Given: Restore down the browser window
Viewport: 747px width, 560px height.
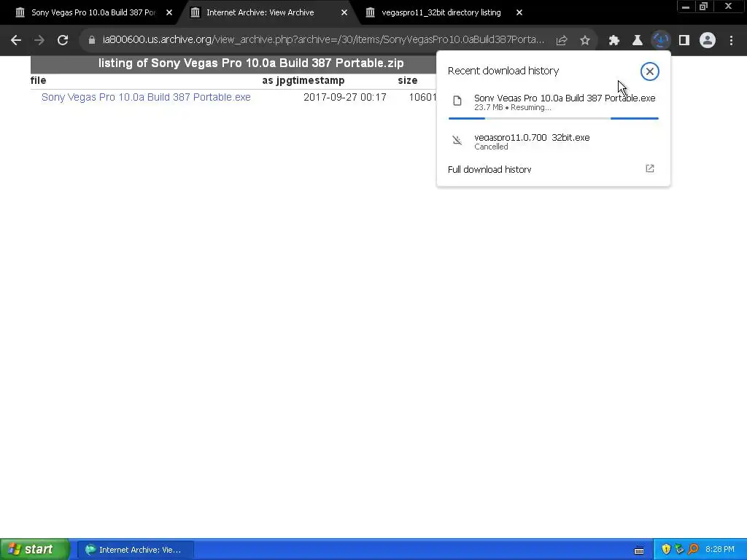Looking at the screenshot, I should coord(703,6).
